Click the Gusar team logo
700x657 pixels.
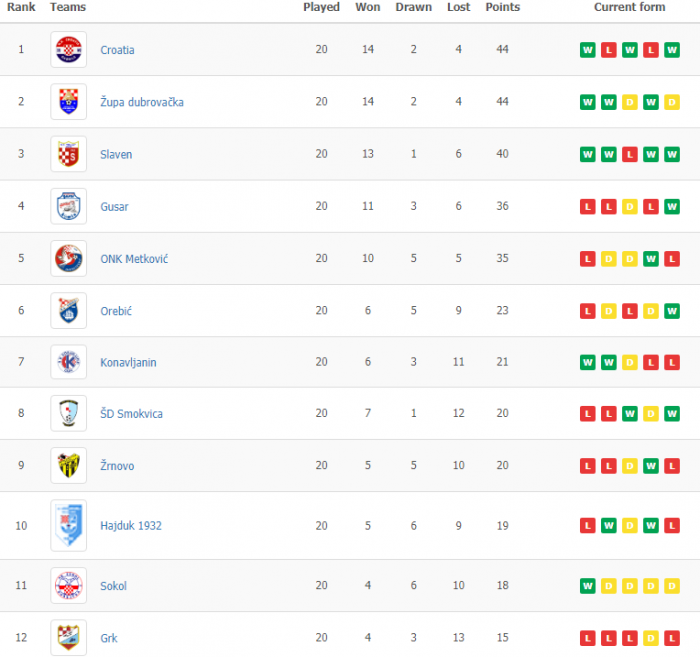(68, 206)
